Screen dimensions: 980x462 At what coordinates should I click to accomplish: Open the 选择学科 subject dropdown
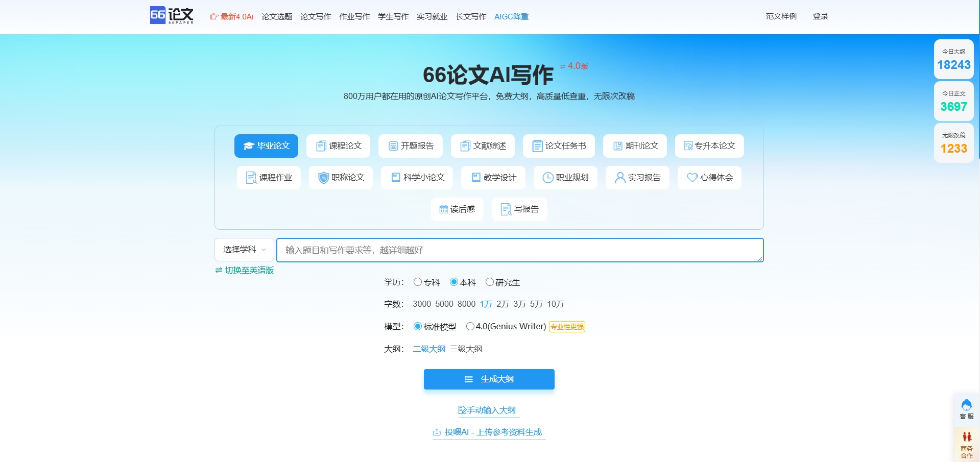[x=244, y=250]
